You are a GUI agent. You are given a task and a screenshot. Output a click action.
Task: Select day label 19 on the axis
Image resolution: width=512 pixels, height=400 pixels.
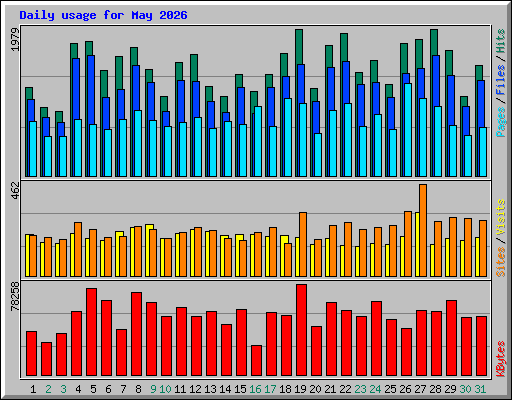300,389
